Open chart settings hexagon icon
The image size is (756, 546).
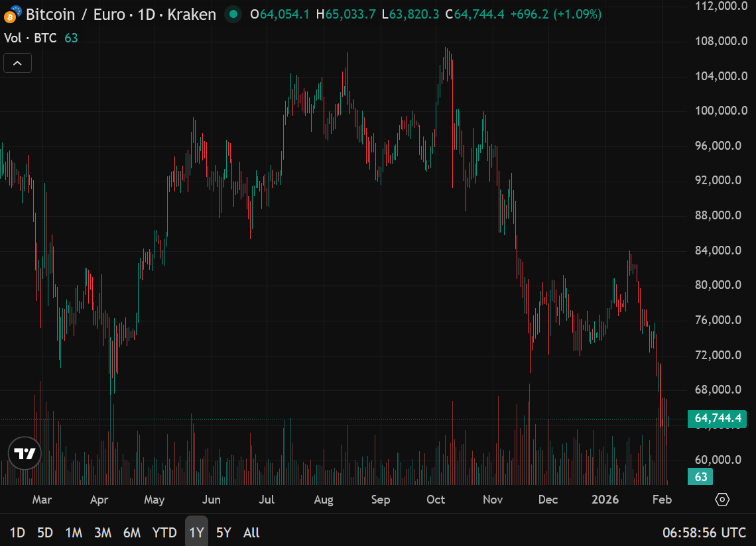click(x=722, y=499)
